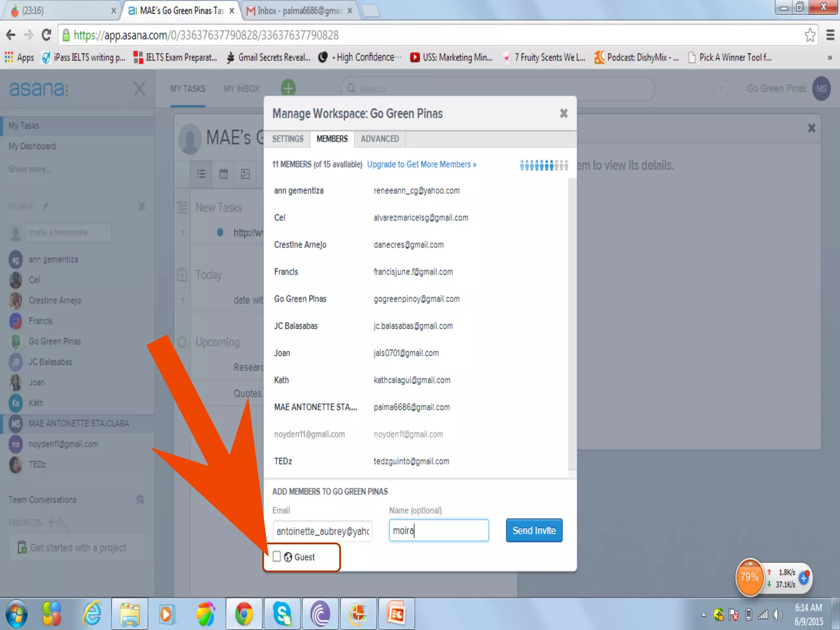Click the green plus add-task icon

tap(288, 88)
